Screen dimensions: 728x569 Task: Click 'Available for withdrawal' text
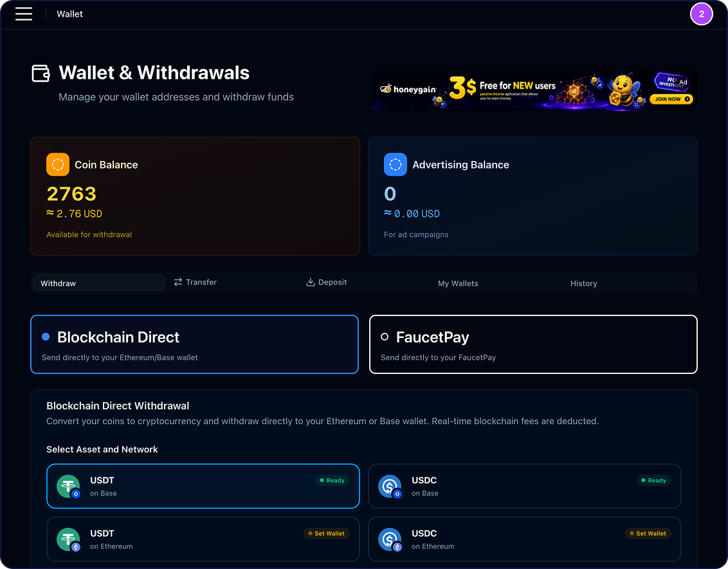(x=89, y=235)
